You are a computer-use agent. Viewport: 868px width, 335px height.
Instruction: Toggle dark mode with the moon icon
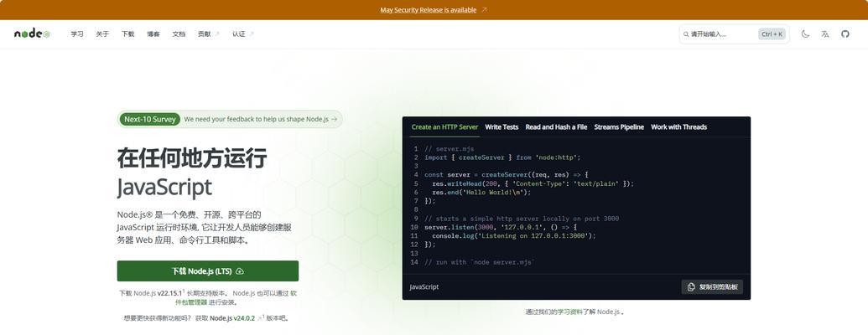pyautogui.click(x=805, y=33)
